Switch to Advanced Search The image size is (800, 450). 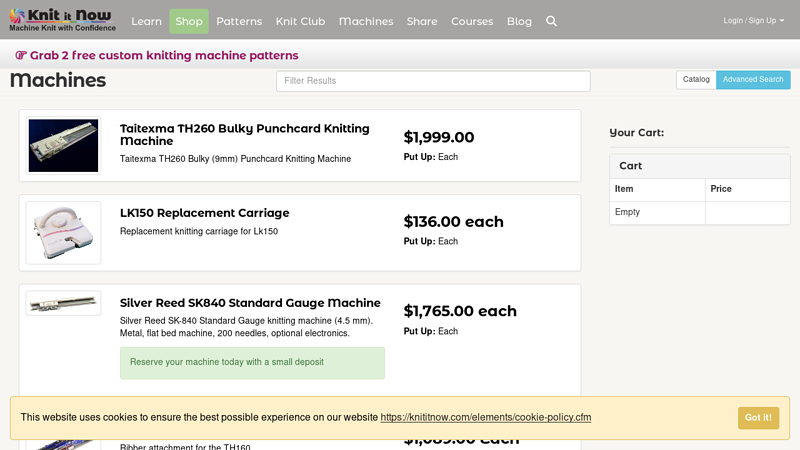(753, 80)
